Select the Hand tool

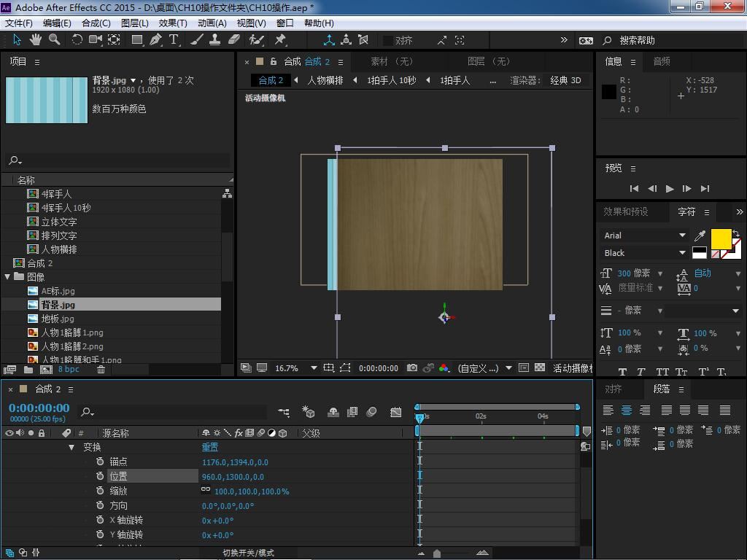tap(35, 39)
